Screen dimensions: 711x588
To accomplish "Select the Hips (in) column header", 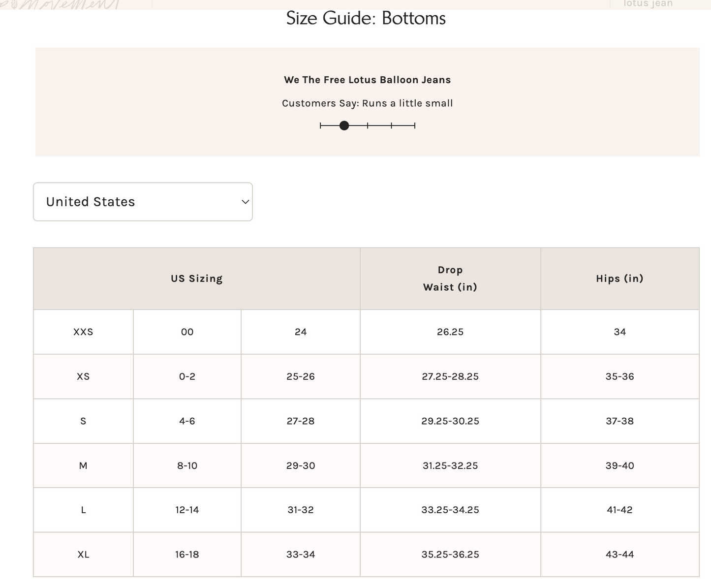I will 619,279.
